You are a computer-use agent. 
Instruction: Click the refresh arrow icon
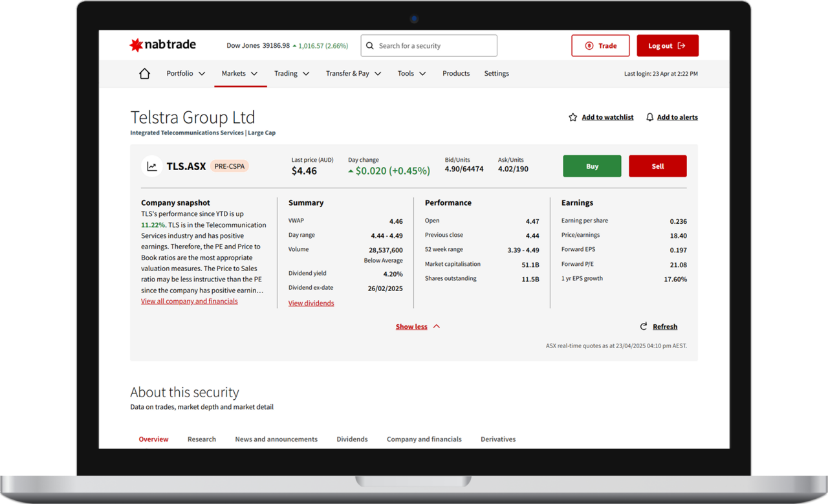[x=644, y=327]
